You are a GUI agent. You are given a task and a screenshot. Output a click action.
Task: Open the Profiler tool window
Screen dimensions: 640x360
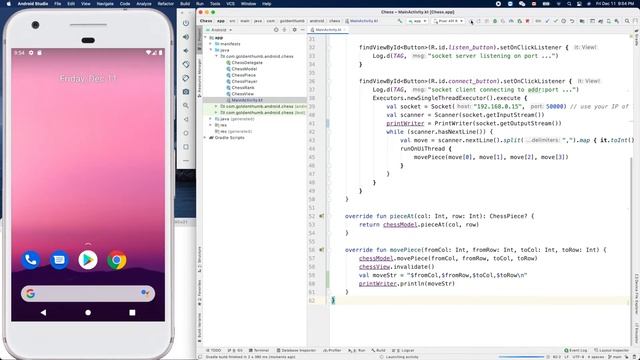pos(332,350)
